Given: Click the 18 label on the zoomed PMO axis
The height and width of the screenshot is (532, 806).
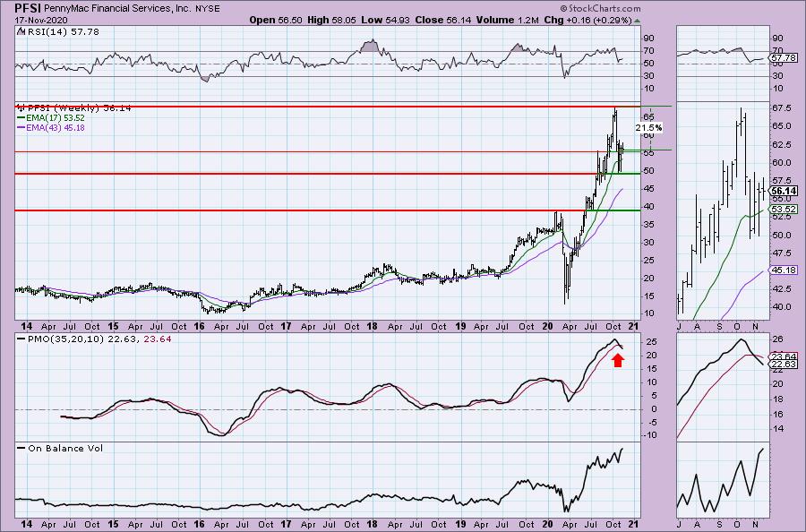Looking at the screenshot, I should [x=777, y=399].
